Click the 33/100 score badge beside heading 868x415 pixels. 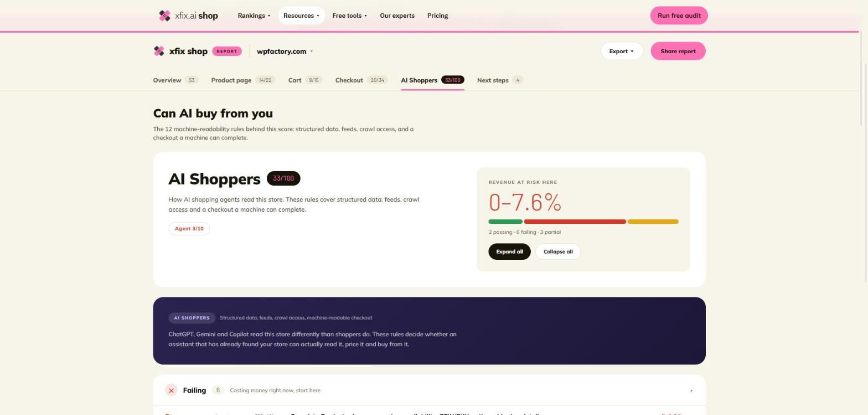283,178
